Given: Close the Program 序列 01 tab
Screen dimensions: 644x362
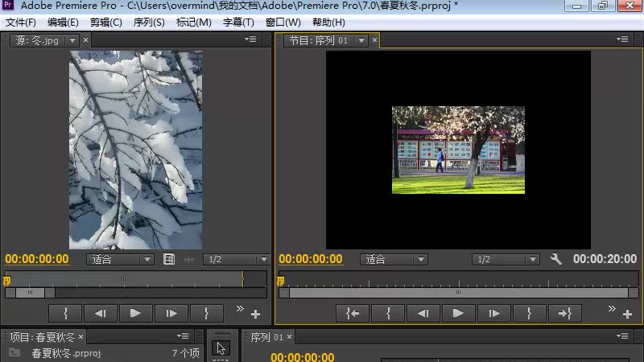Looking at the screenshot, I should point(374,40).
